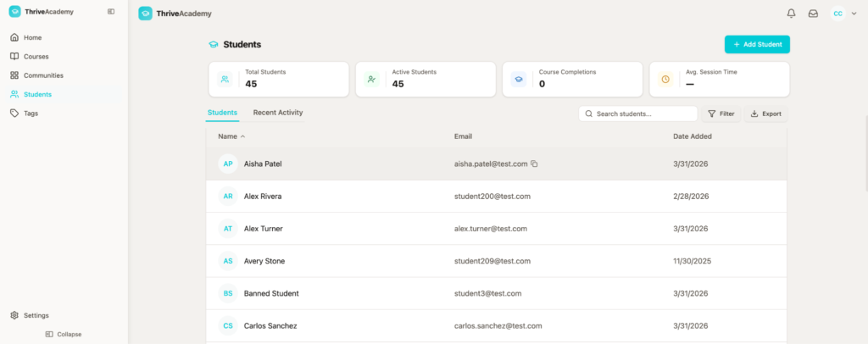The height and width of the screenshot is (344, 868).
Task: Click the notifications bell icon
Action: tap(791, 14)
